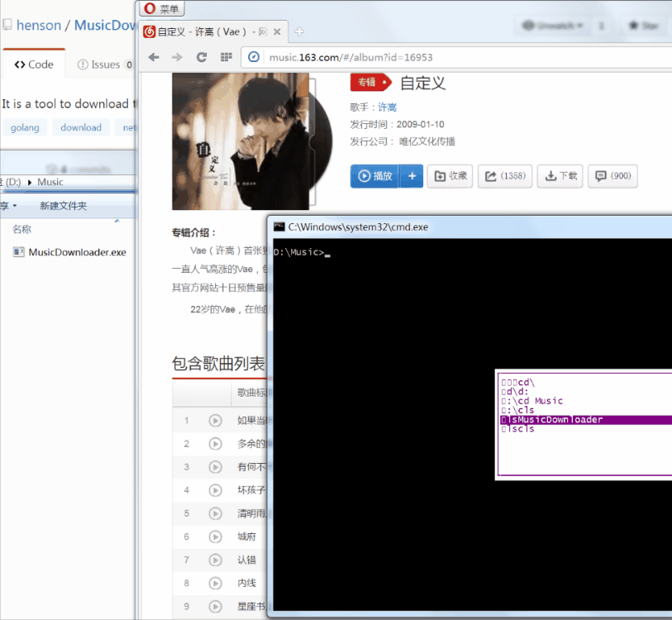Play the album with 播放 button

coord(374,176)
